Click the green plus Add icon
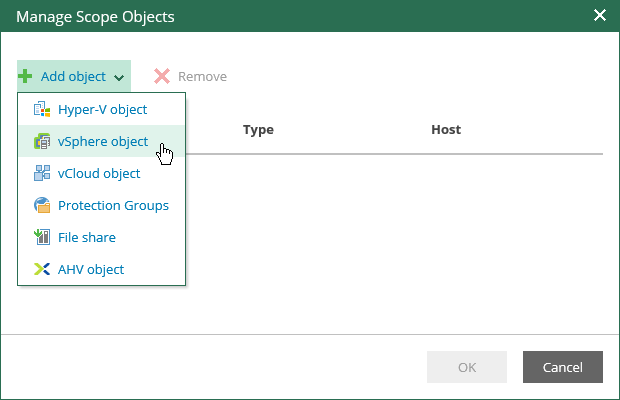The image size is (620, 400). [x=26, y=76]
